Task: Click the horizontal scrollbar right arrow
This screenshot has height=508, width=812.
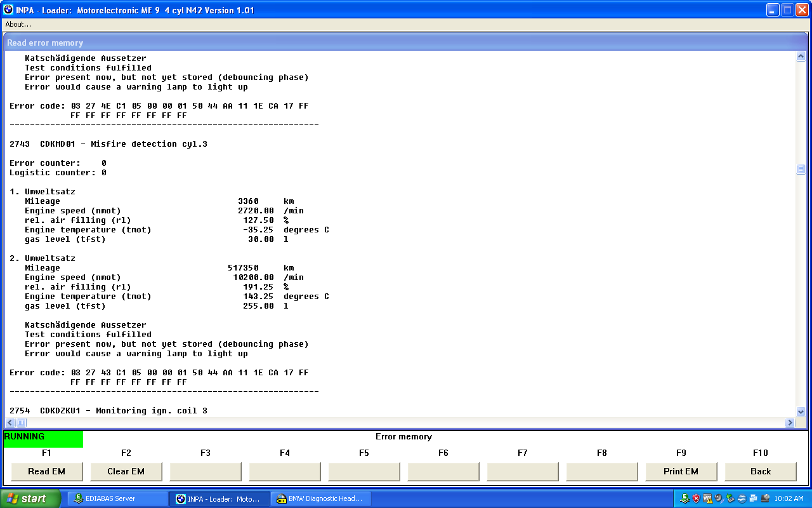Action: (x=790, y=422)
